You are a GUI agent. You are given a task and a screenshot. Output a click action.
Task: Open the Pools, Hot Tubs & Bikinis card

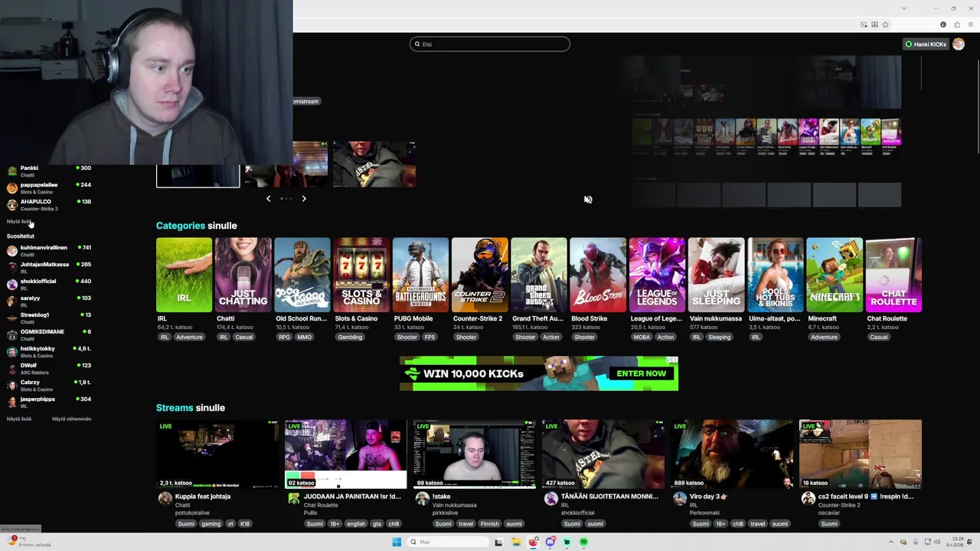point(775,275)
